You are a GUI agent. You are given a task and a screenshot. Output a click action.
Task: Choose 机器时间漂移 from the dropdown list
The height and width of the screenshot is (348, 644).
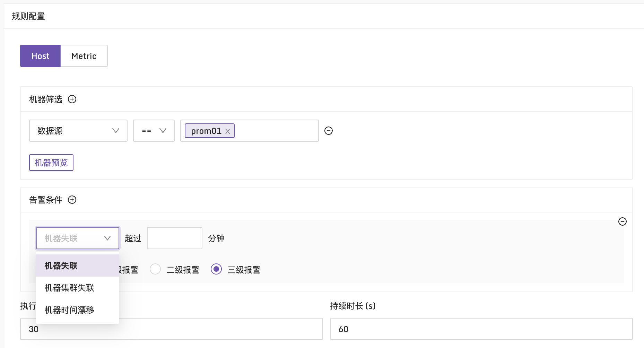(78, 310)
